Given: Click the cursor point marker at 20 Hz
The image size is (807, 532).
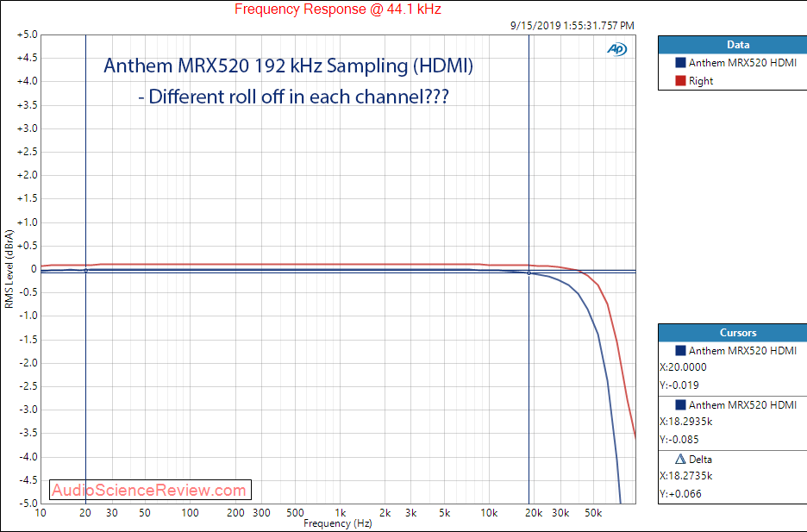Looking at the screenshot, I should point(85,270).
